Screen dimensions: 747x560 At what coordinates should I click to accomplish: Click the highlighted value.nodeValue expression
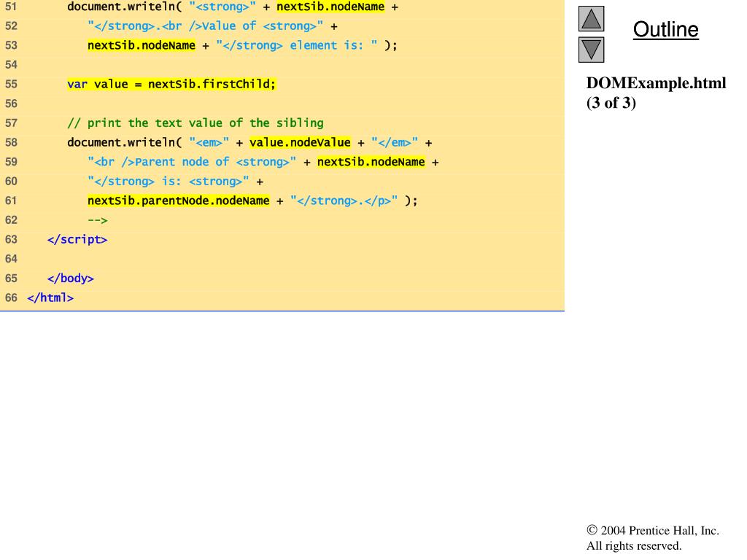coord(300,142)
